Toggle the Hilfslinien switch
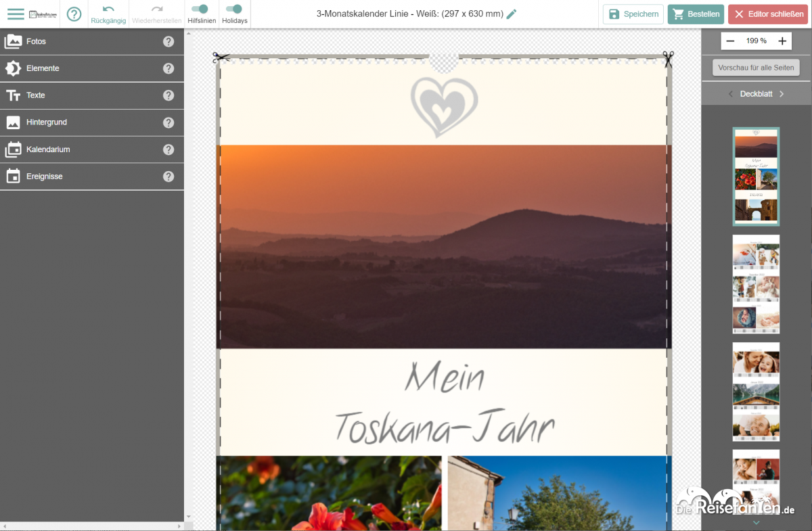812x531 pixels. (x=200, y=9)
